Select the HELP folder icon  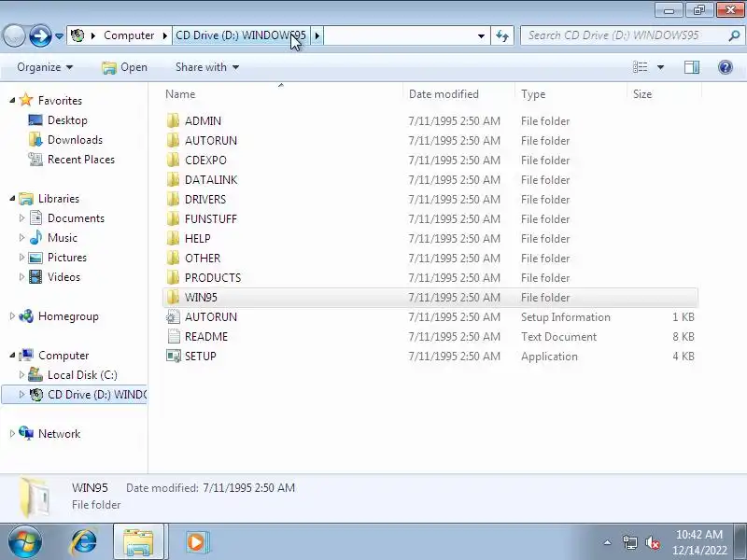point(173,238)
